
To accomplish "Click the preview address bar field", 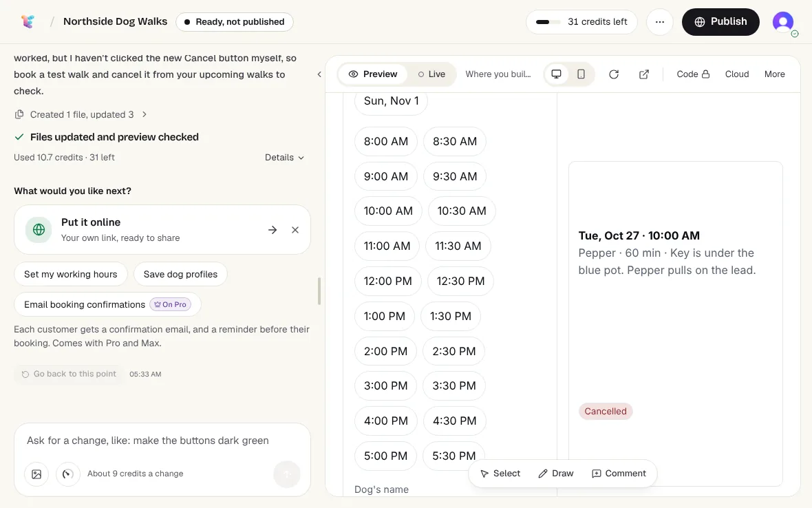I will pos(498,74).
